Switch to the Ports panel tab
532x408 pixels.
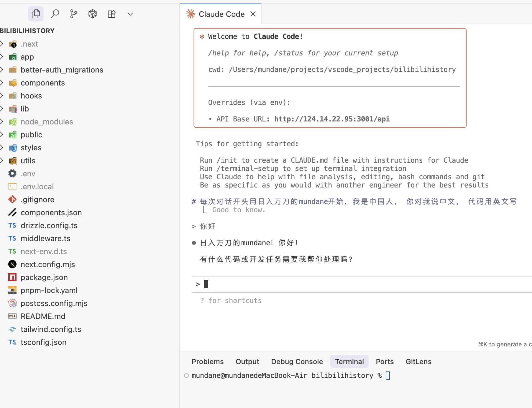tap(385, 361)
